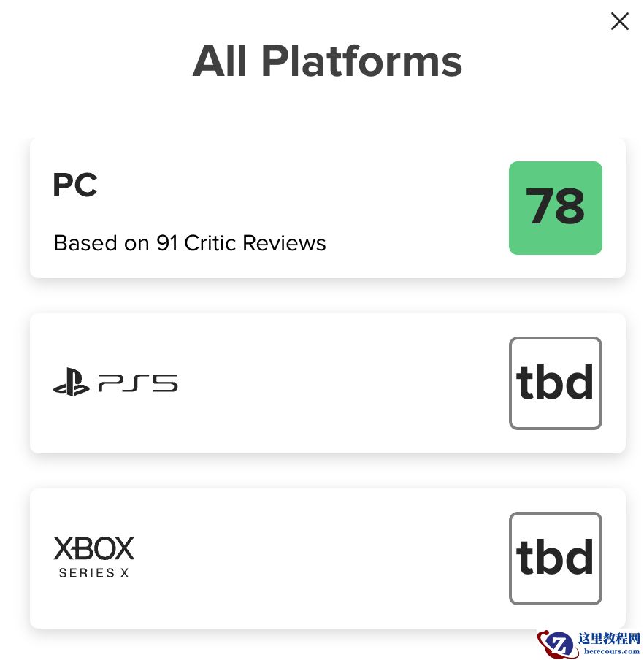Image resolution: width=644 pixels, height=660 pixels.
Task: Click the PlayStation symbol icon
Action: click(x=71, y=384)
